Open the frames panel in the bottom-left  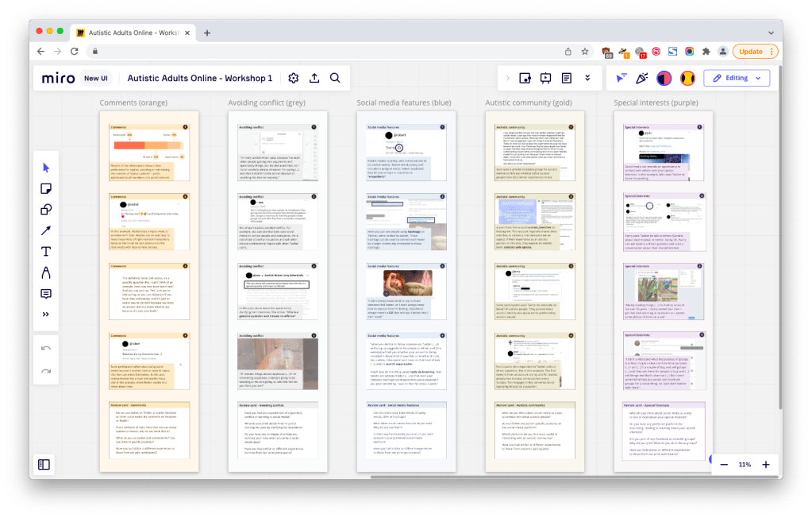pyautogui.click(x=44, y=463)
